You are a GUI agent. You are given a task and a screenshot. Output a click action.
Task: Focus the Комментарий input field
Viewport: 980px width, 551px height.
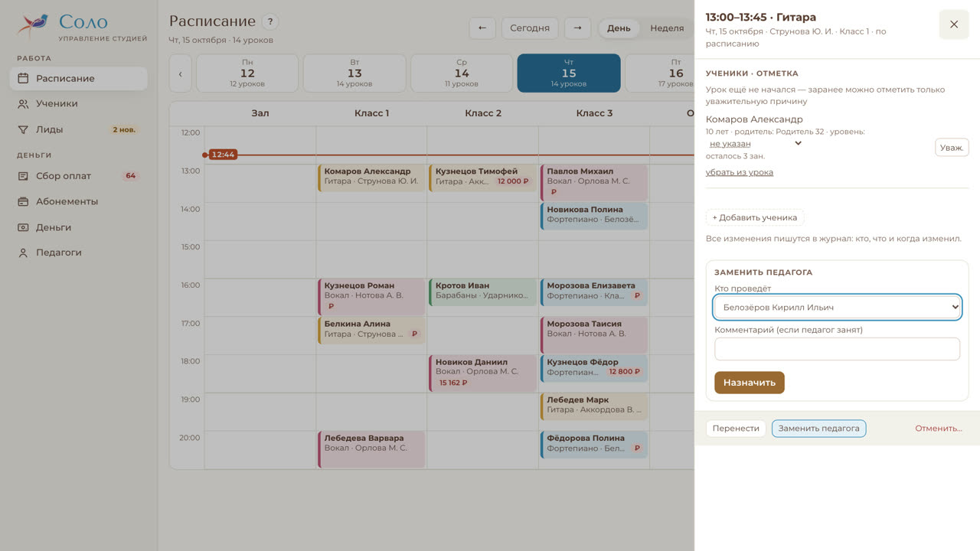(x=838, y=349)
